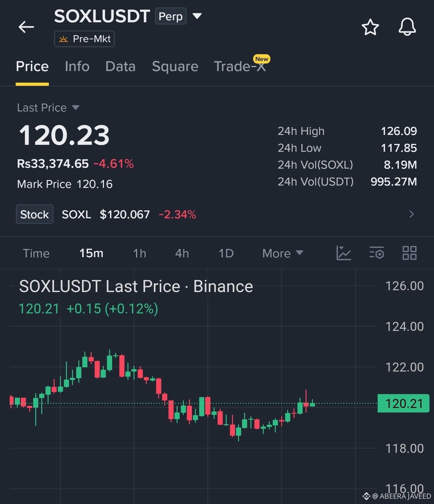Tap the Perp contract label

coord(171,16)
